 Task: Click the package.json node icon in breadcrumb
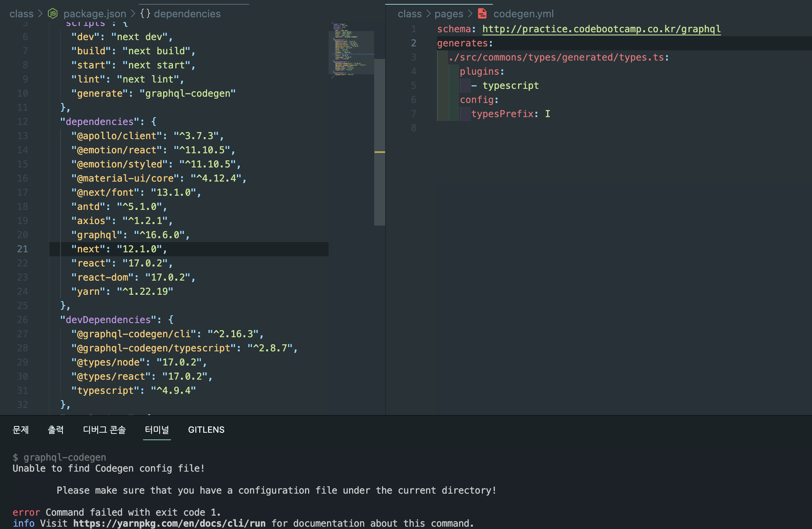(53, 14)
